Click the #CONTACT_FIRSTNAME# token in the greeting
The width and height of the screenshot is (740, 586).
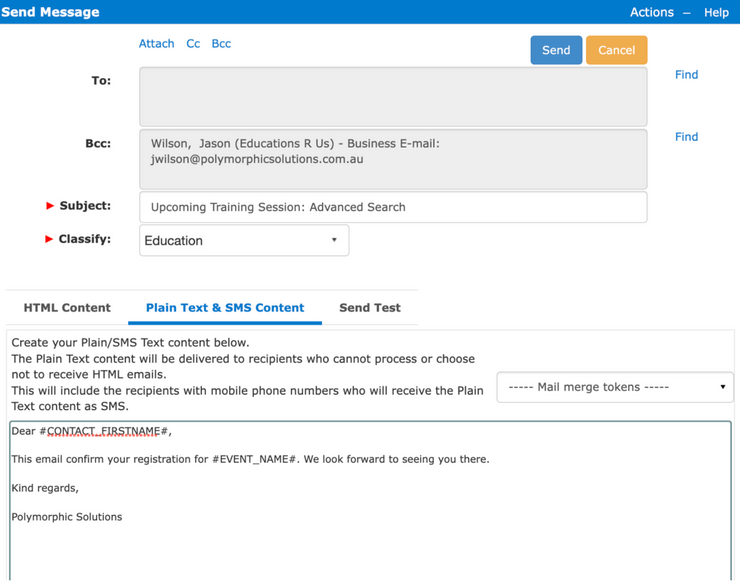(x=104, y=431)
